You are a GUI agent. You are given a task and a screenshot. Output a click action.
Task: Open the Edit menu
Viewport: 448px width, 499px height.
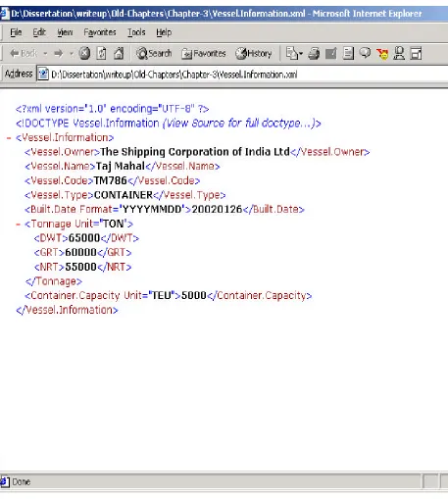click(x=39, y=32)
